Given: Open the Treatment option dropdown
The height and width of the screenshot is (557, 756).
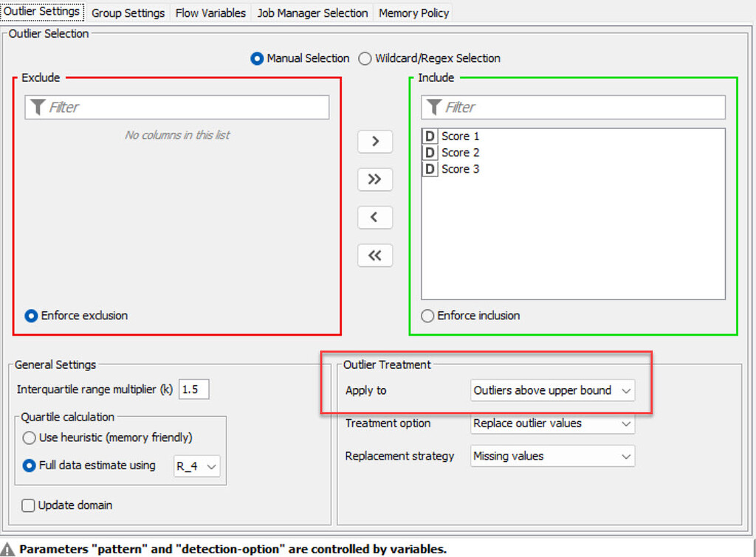Looking at the screenshot, I should (x=552, y=423).
